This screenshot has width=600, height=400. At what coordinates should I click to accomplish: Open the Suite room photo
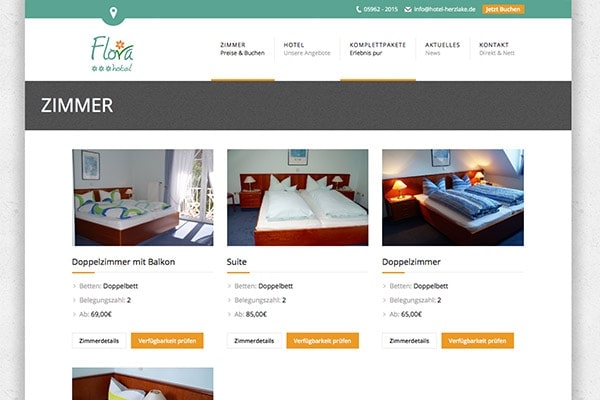pos(298,198)
